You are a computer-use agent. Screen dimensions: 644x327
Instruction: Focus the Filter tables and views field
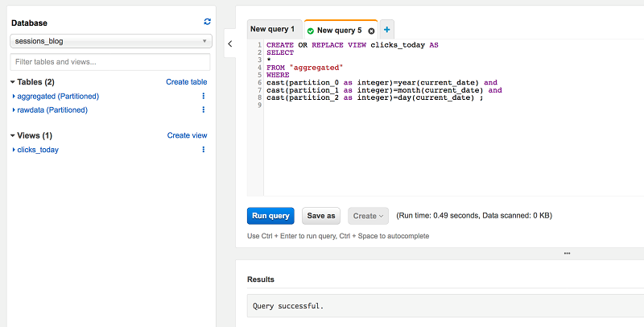(x=110, y=62)
